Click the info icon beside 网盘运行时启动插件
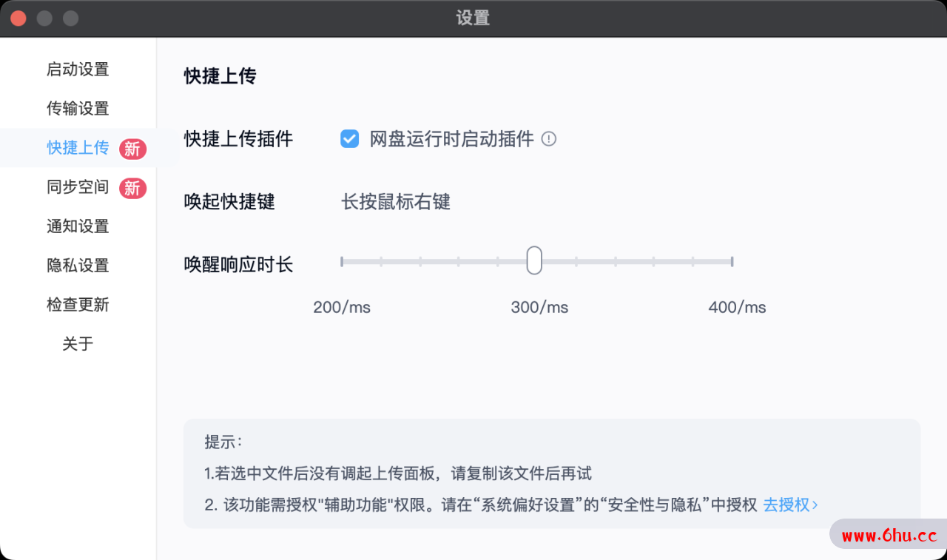947x560 pixels. [x=548, y=138]
